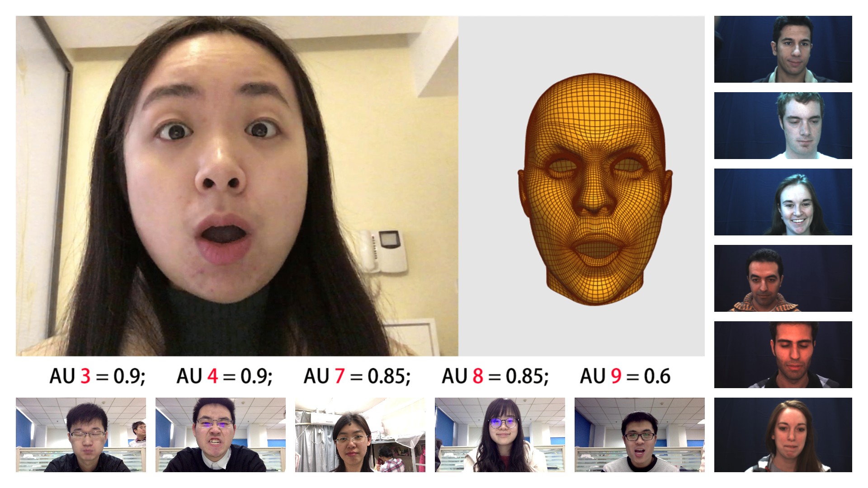Click the AU 8 = 0.85 label

point(495,376)
